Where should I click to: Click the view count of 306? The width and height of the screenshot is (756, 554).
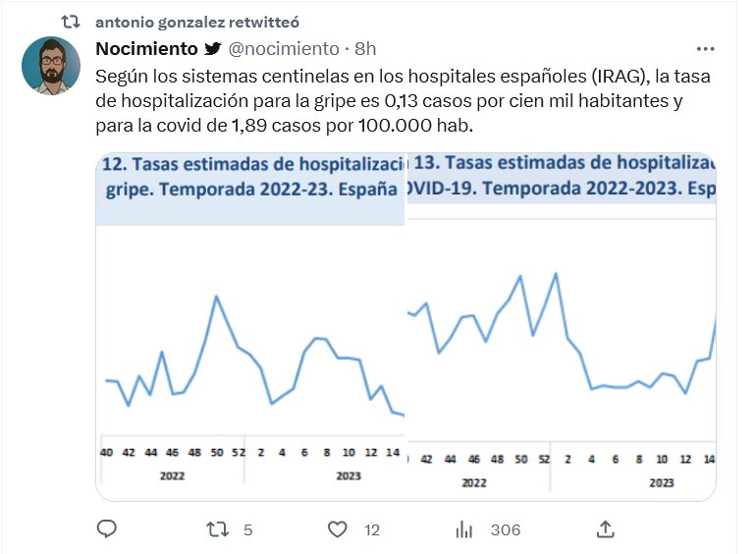(x=505, y=530)
